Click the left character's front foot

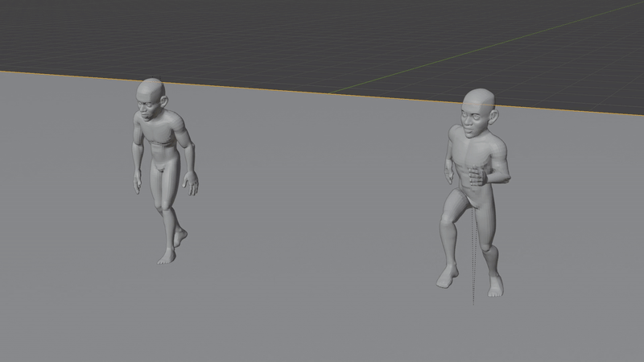point(167,257)
